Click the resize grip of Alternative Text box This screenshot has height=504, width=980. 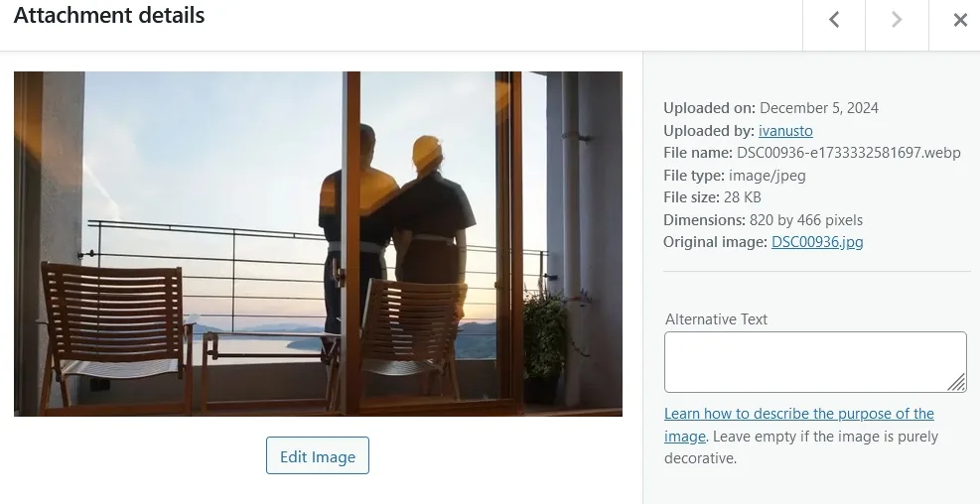pos(956,382)
